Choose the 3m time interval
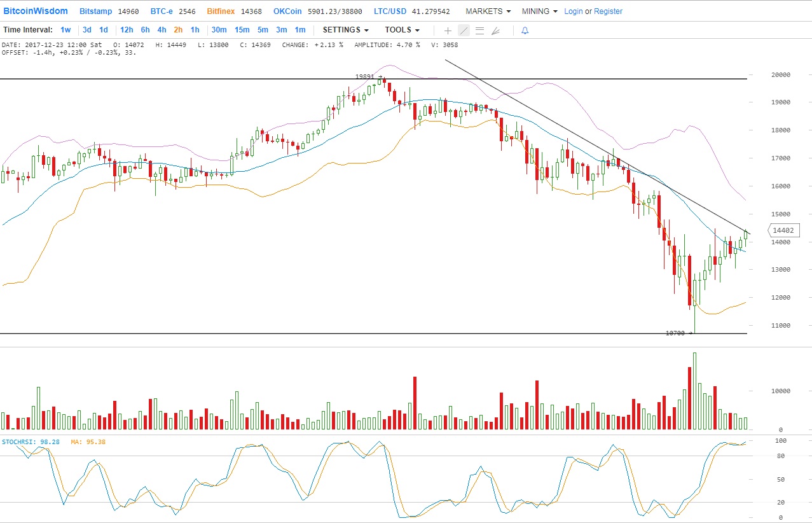This screenshot has width=812, height=523. (x=282, y=30)
